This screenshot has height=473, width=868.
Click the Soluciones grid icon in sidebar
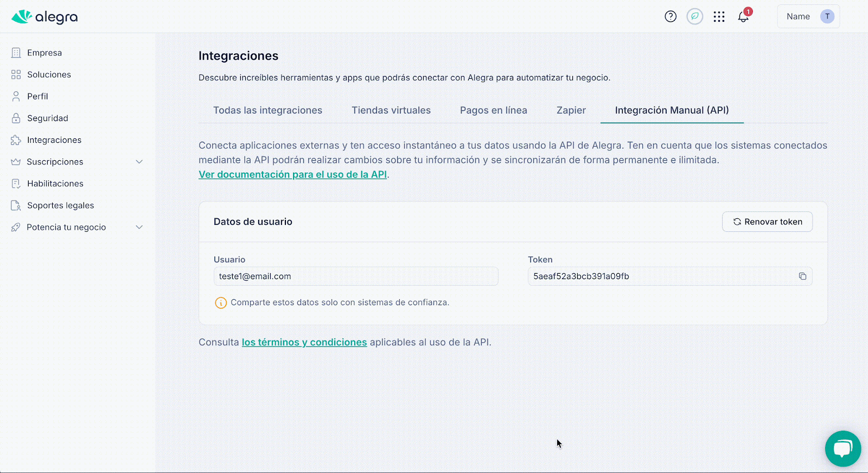pos(16,74)
